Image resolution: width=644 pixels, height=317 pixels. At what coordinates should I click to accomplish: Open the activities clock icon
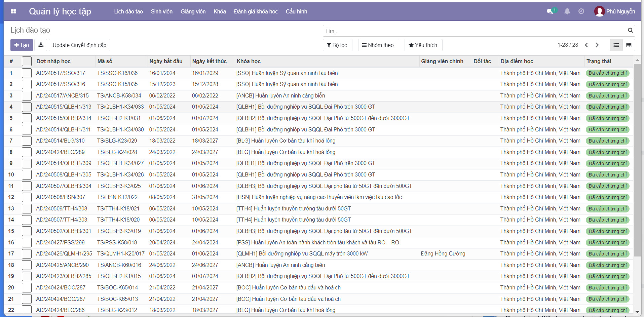581,11
